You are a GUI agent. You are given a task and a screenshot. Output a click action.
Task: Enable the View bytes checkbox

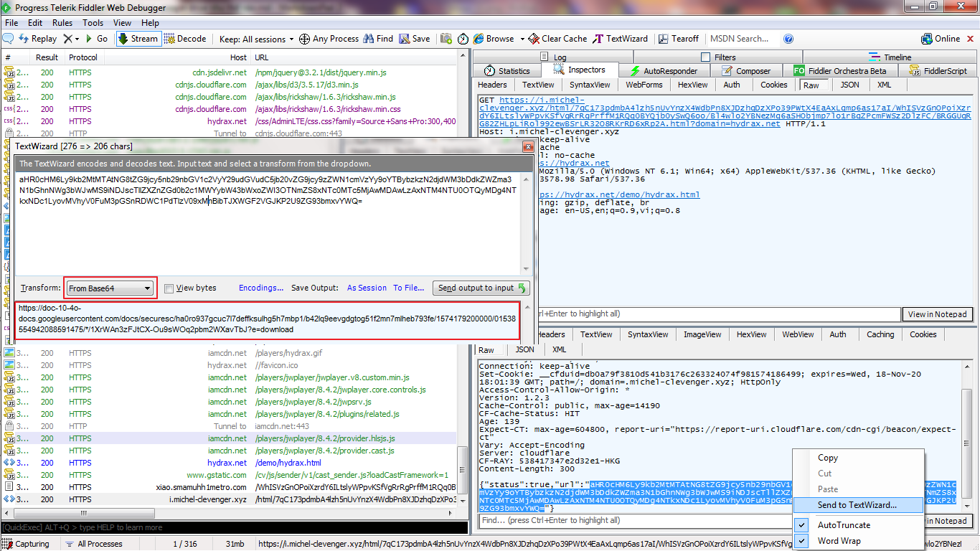tap(169, 288)
